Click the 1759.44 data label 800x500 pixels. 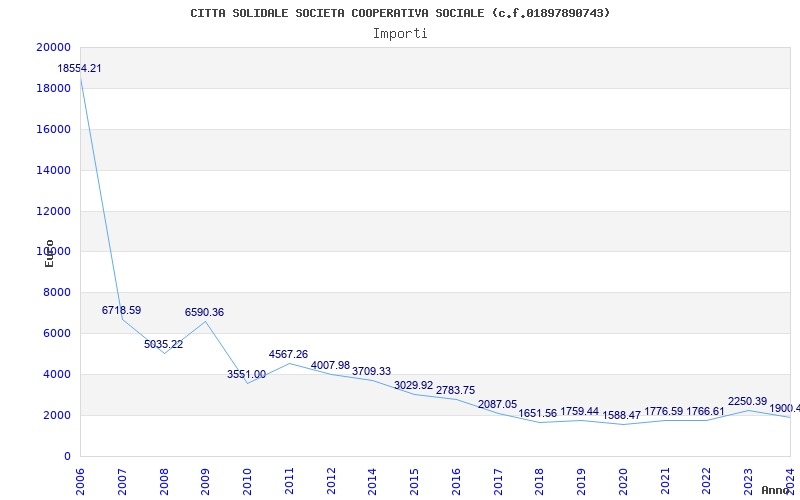[x=580, y=411]
